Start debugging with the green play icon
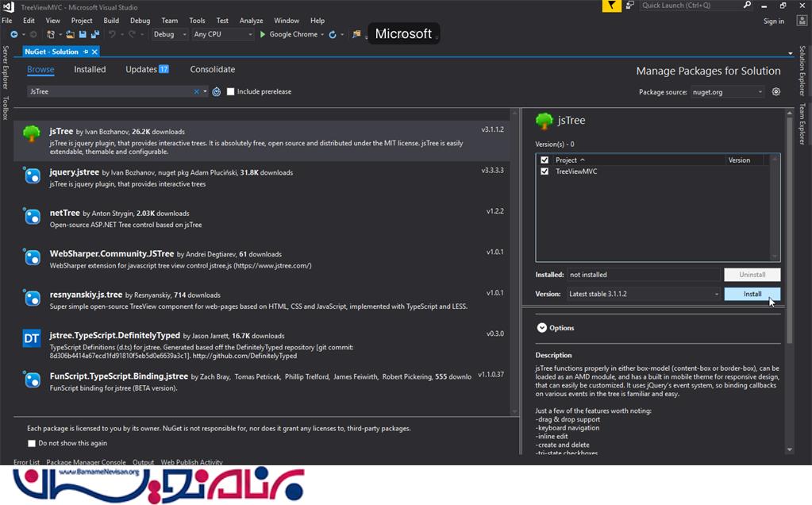Image resolution: width=812 pixels, height=505 pixels. [263, 34]
